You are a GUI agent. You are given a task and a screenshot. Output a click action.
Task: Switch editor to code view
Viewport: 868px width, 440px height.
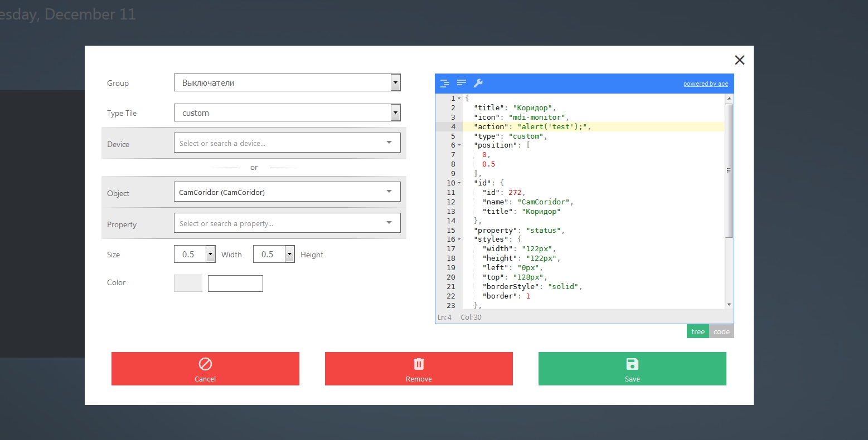(x=721, y=331)
